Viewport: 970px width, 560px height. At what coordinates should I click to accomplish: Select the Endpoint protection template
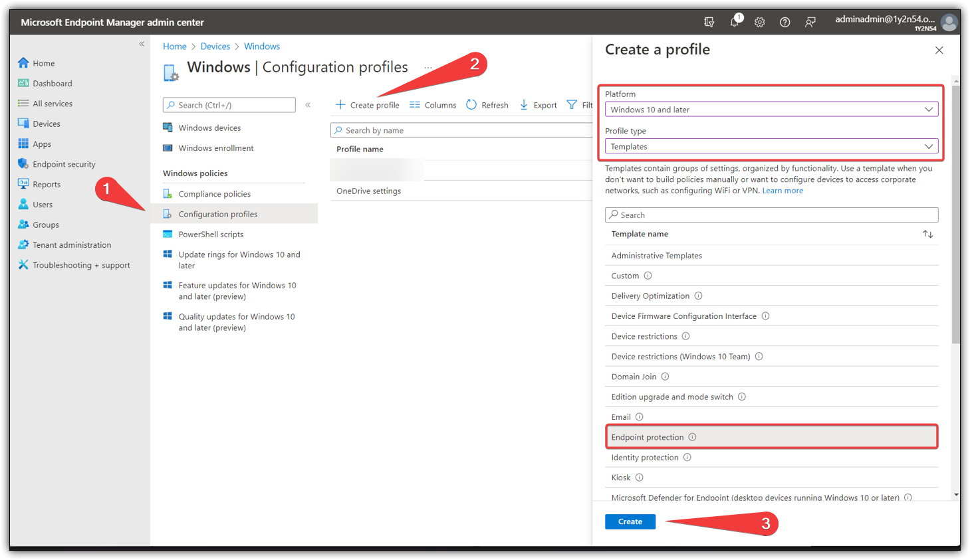pyautogui.click(x=648, y=437)
